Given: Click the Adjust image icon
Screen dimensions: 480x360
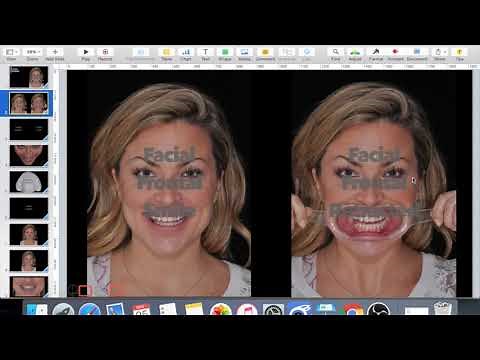Looking at the screenshot, I should tap(355, 52).
